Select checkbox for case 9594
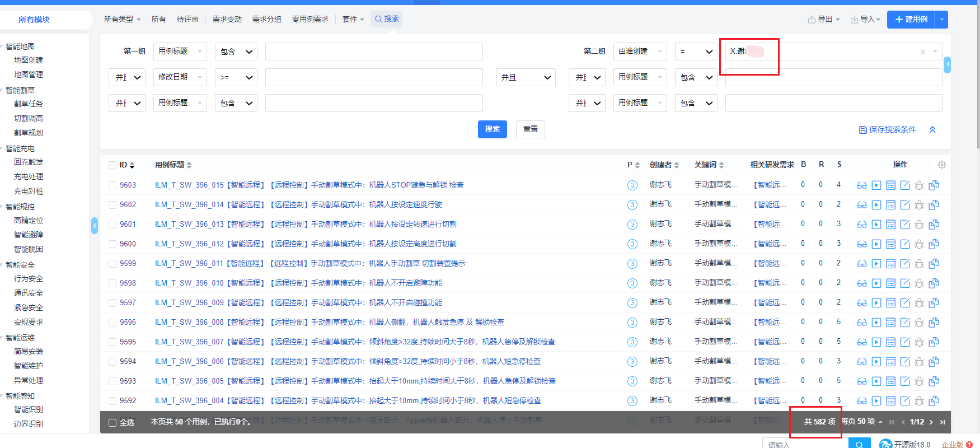980x448 pixels. [x=112, y=362]
